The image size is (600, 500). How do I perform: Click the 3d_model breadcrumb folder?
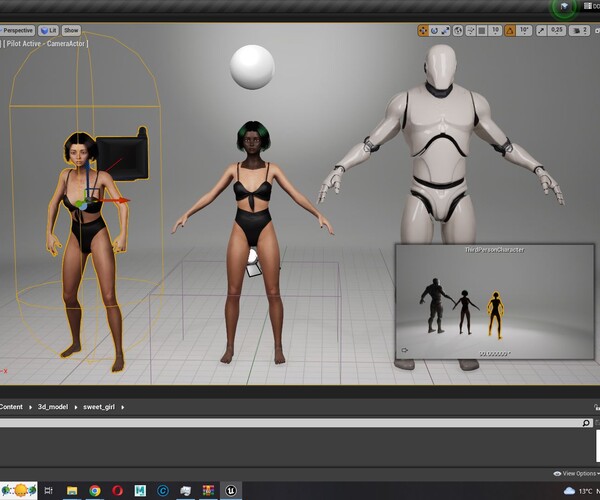[53, 407]
